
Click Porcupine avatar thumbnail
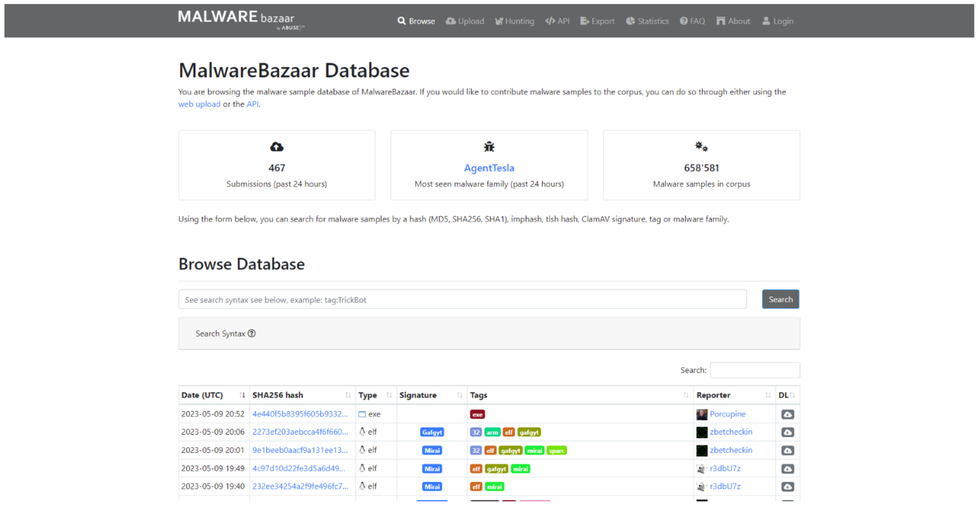pos(702,414)
